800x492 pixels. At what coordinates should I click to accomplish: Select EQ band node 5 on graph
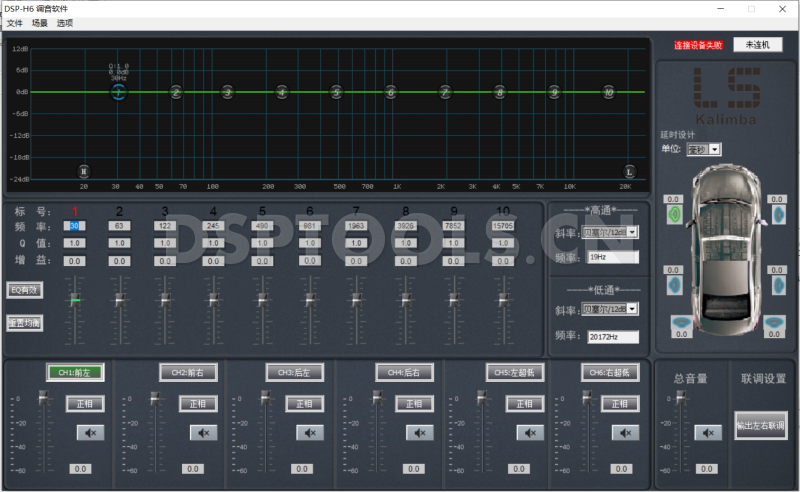[x=336, y=92]
